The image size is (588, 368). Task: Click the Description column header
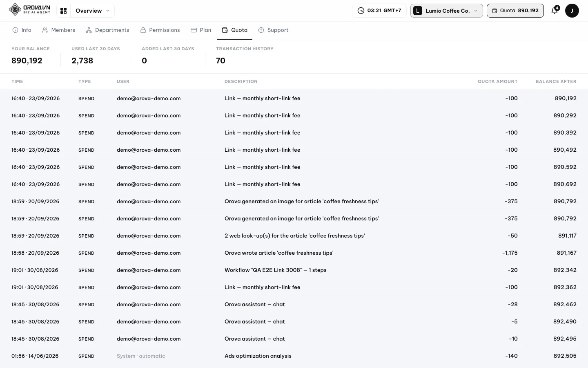coord(241,81)
